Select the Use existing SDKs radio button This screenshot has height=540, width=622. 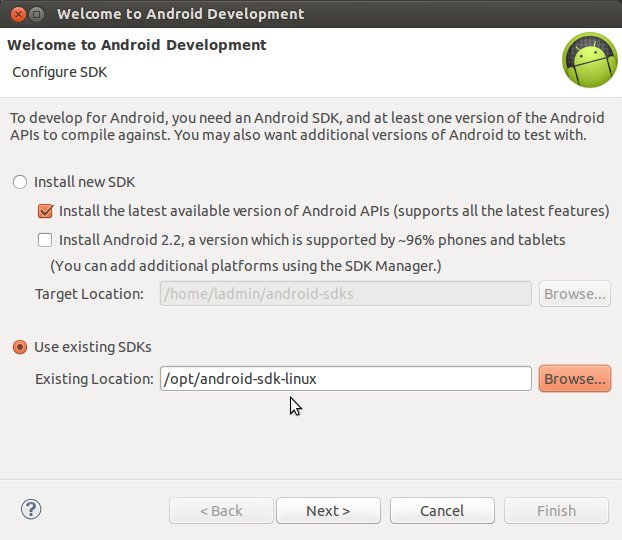click(20, 347)
